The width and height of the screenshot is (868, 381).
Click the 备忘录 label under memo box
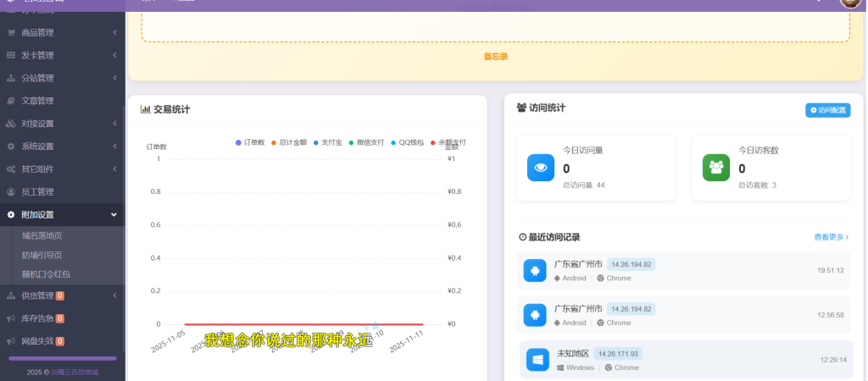point(495,57)
